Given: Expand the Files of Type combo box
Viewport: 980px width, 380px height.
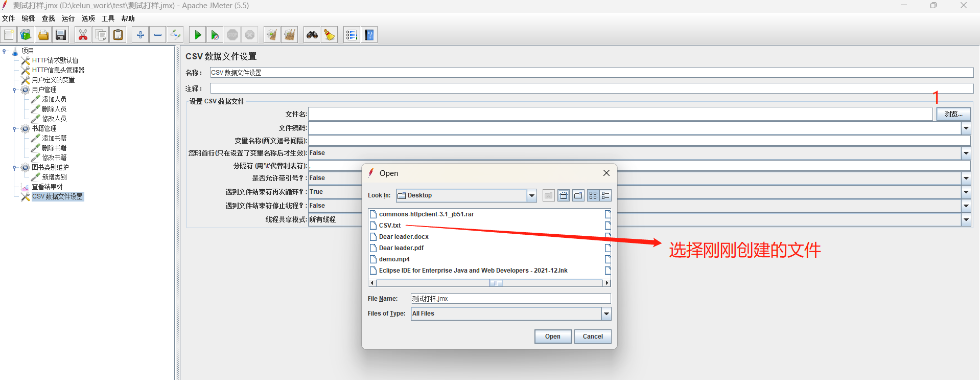Looking at the screenshot, I should pyautogui.click(x=606, y=314).
